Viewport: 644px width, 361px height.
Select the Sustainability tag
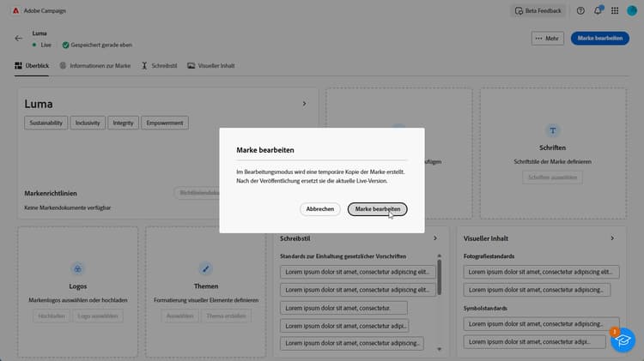tap(46, 123)
